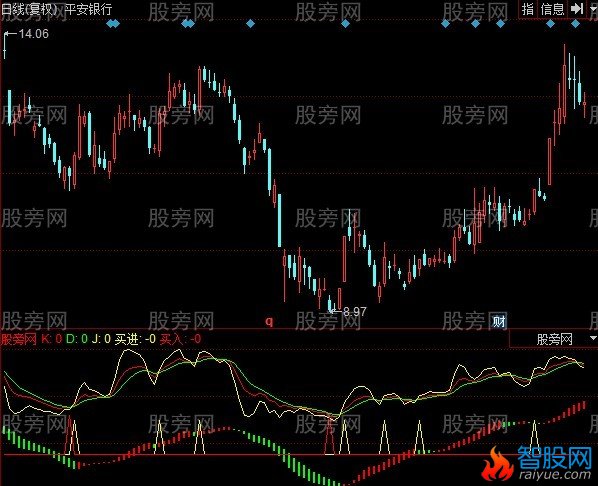Click the D: 0 indicator value
Viewport: 598px width, 486px height.
pos(77,339)
